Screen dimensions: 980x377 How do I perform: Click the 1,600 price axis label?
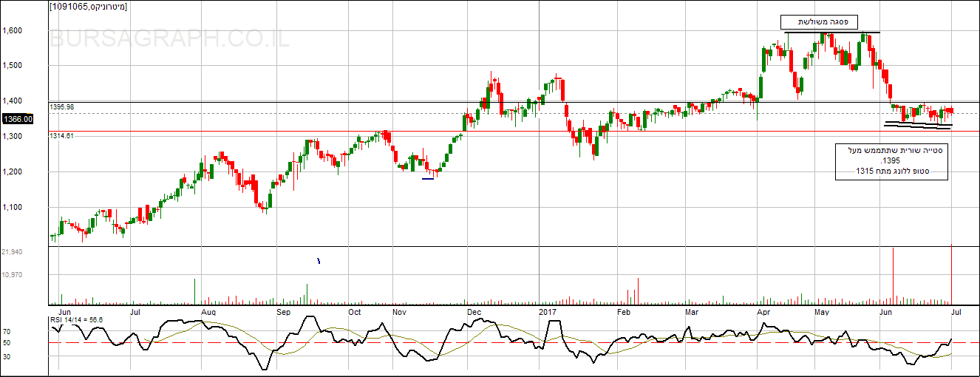(13, 31)
